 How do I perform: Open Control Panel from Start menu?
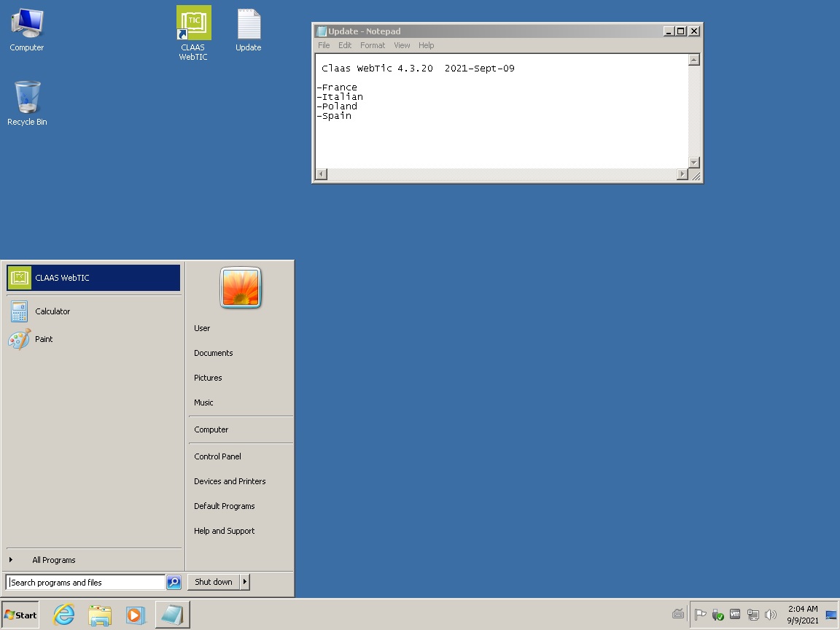[217, 456]
